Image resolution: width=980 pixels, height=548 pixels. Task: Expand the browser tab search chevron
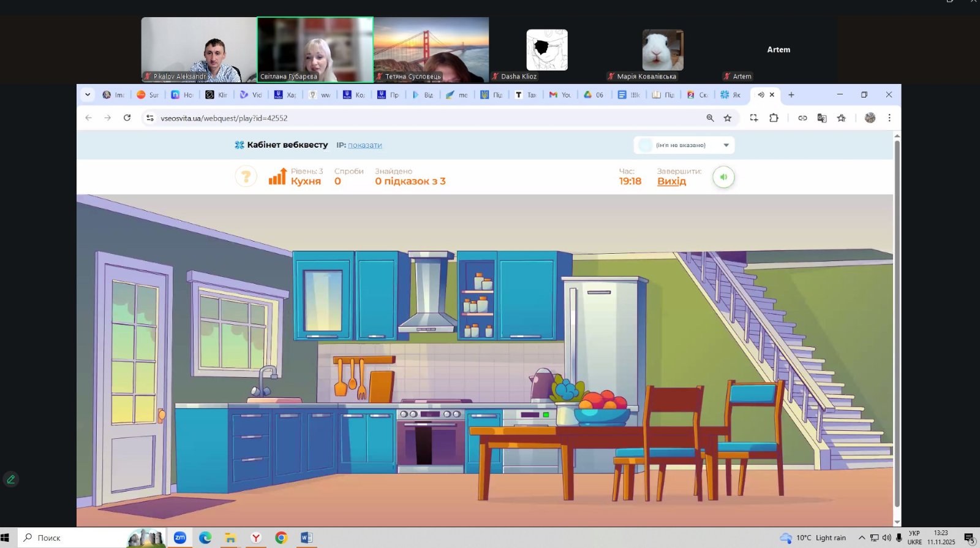[x=88, y=95]
